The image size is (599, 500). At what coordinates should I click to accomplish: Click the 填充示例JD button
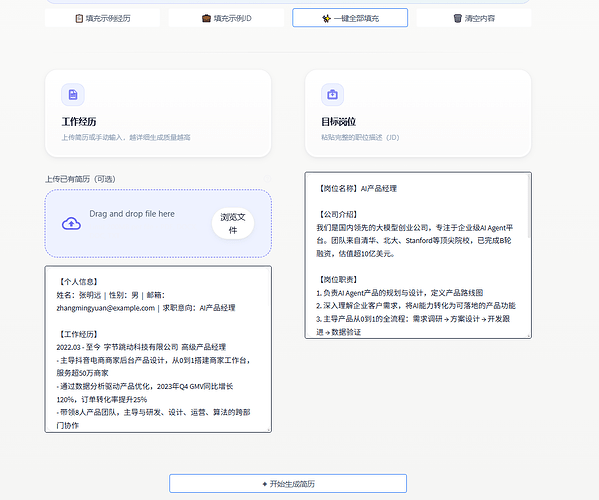(x=226, y=18)
